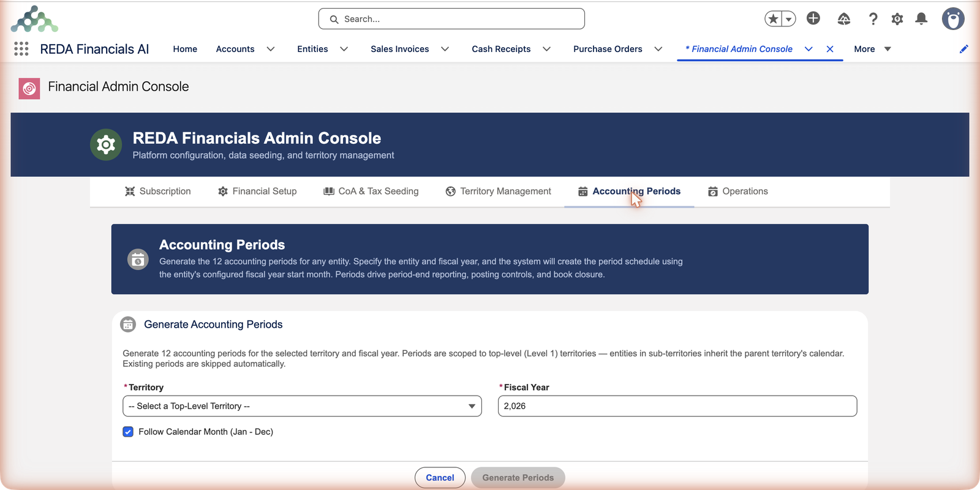
Task: Click the global Search box
Action: pos(451,19)
